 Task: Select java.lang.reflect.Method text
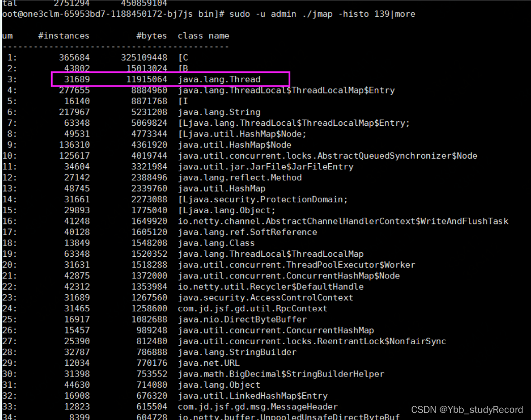pos(240,178)
